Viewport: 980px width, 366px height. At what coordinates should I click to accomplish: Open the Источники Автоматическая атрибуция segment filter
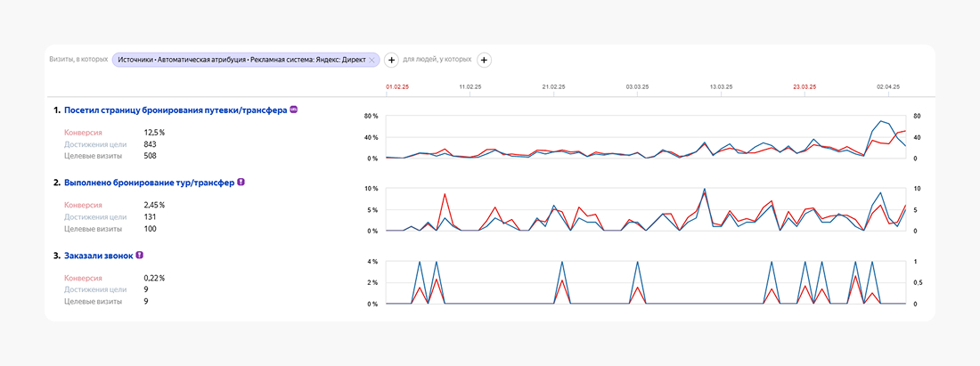point(240,60)
